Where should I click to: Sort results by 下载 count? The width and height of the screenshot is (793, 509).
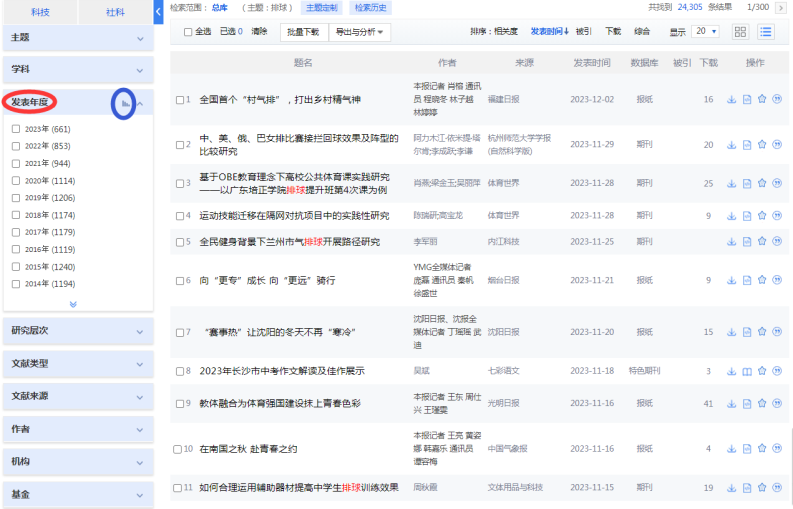[613, 31]
